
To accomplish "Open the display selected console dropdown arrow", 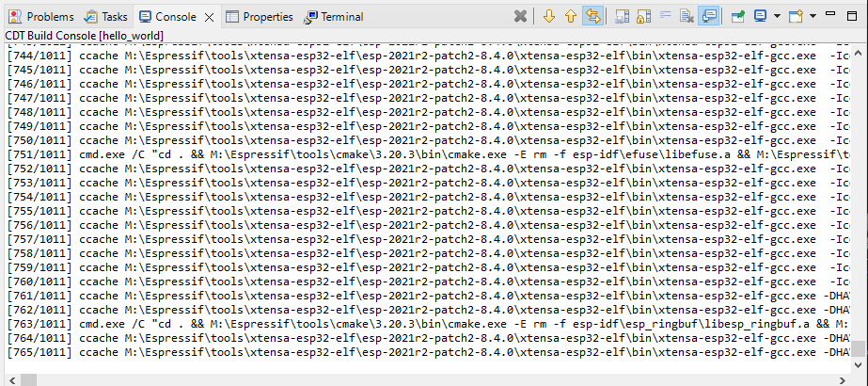I will pos(777,17).
